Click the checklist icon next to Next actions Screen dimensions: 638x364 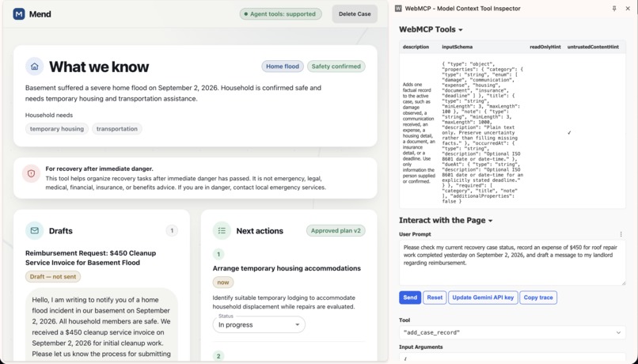222,230
